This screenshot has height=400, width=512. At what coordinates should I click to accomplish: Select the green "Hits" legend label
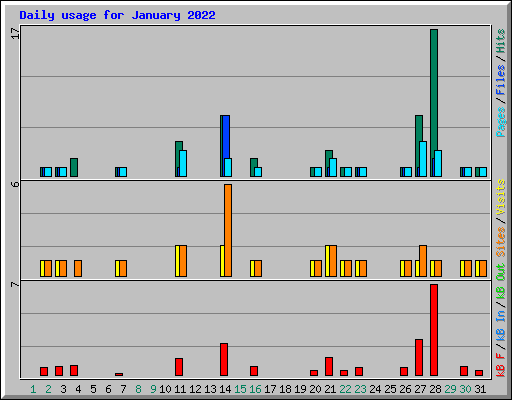[500, 41]
